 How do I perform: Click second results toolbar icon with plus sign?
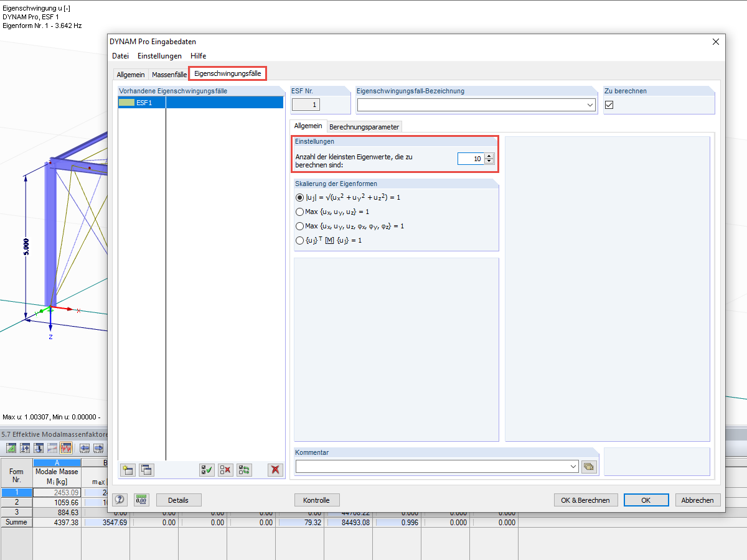25,448
